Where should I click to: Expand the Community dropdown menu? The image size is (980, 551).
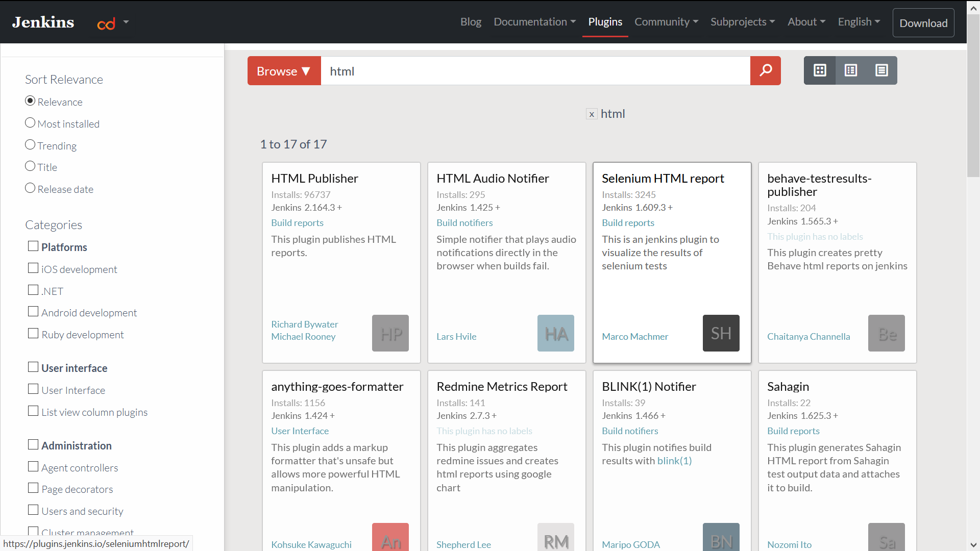tap(666, 21)
